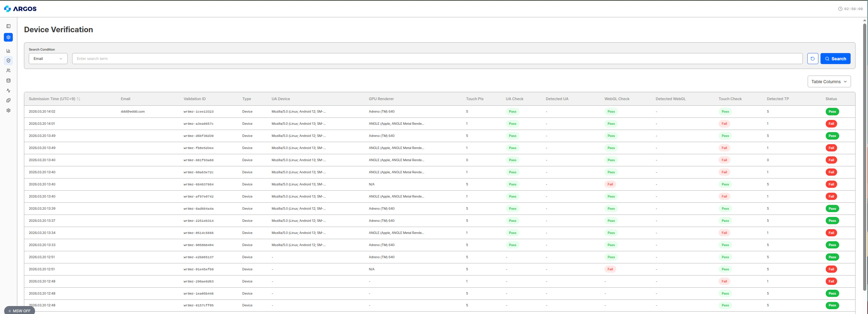Open the activity pulse icon in sidebar
868x314 pixels.
pyautogui.click(x=8, y=90)
